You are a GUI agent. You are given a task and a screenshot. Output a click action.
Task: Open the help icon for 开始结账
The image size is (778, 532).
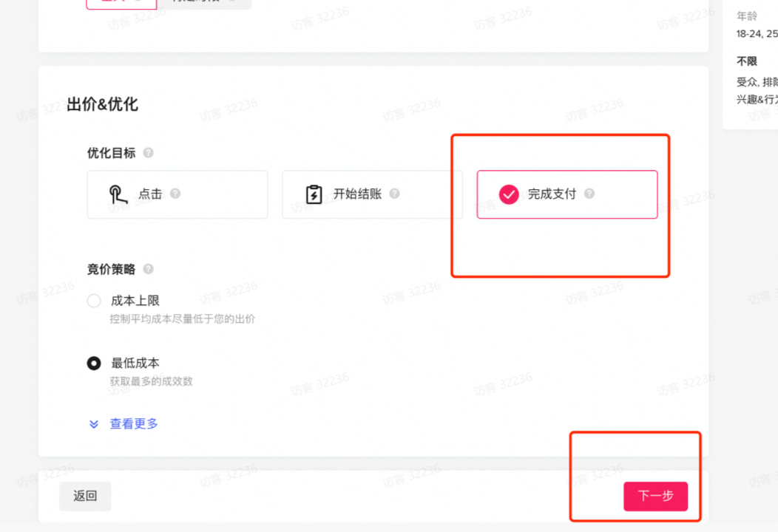395,194
